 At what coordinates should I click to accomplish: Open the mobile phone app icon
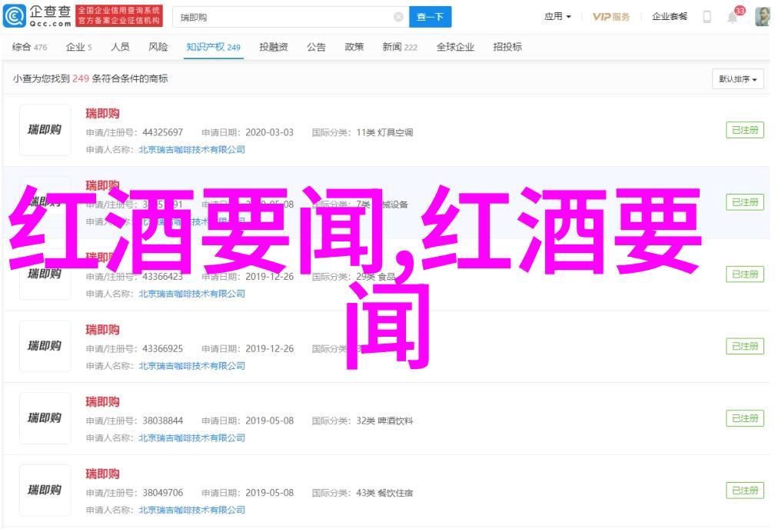707,17
